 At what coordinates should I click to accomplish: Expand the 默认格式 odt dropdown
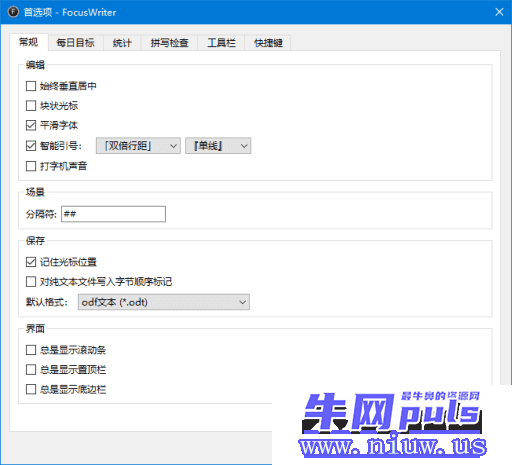(x=164, y=302)
